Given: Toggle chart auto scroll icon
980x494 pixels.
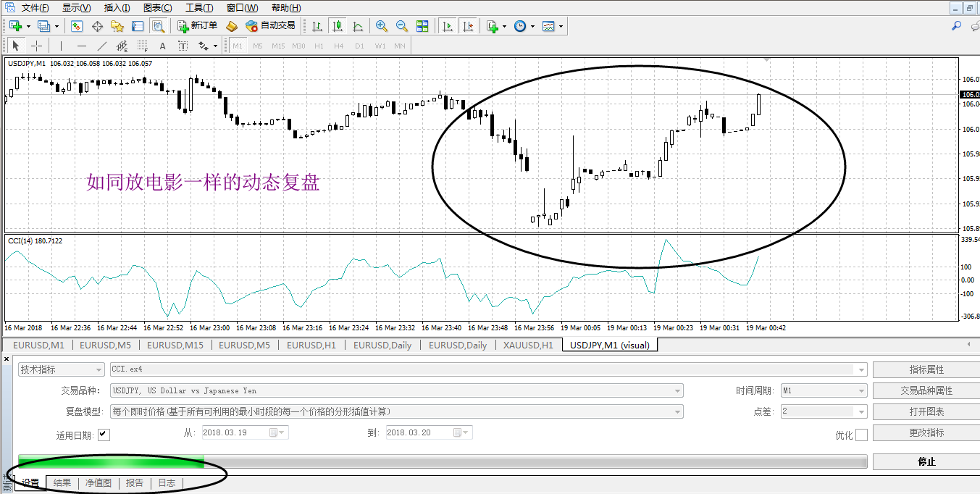Looking at the screenshot, I should (448, 26).
